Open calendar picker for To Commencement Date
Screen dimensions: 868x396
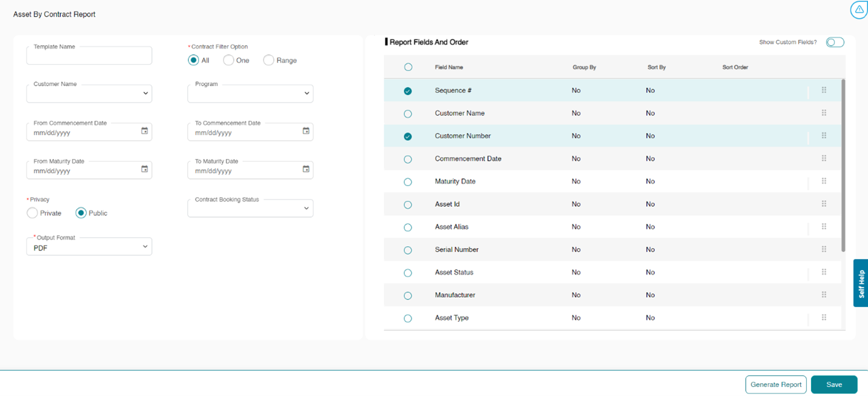306,131
